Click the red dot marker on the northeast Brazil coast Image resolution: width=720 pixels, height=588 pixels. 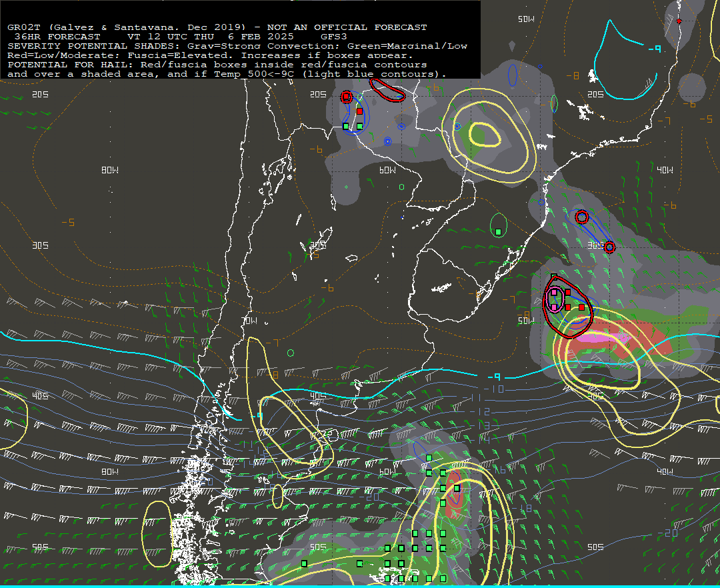coord(679,21)
